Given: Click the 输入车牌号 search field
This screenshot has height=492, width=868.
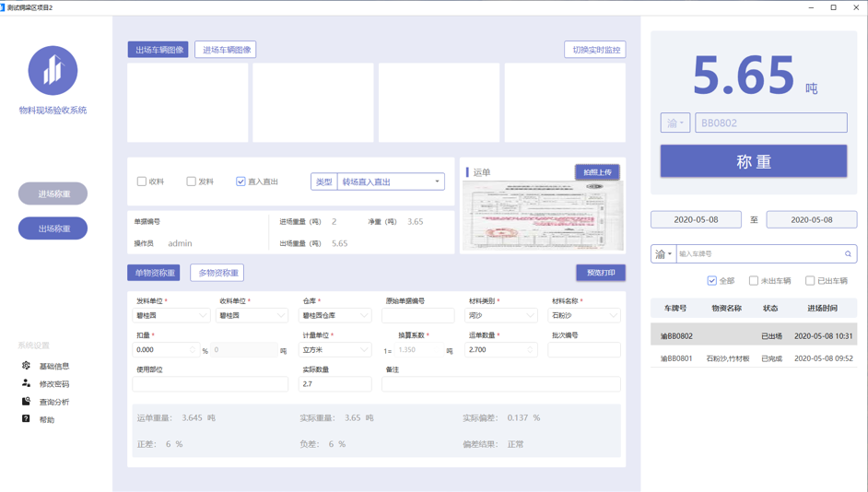Looking at the screenshot, I should (758, 254).
